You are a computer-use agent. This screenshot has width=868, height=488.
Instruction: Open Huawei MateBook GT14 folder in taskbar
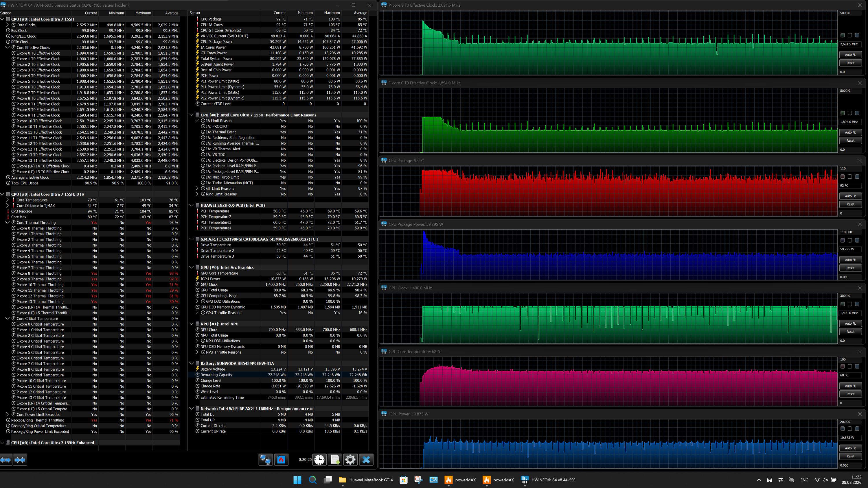pyautogui.click(x=366, y=480)
